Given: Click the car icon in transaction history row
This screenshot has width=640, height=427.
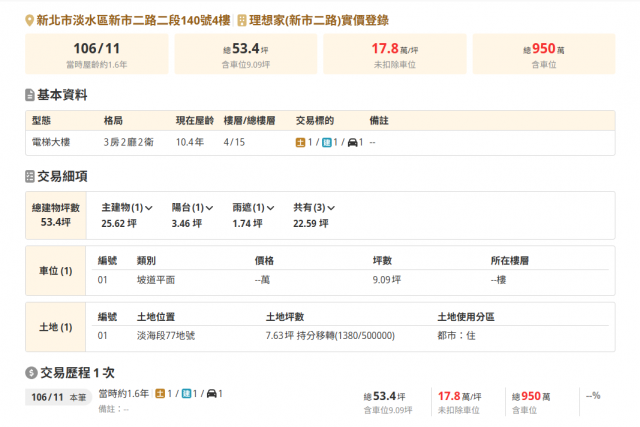Looking at the screenshot, I should pos(212,394).
